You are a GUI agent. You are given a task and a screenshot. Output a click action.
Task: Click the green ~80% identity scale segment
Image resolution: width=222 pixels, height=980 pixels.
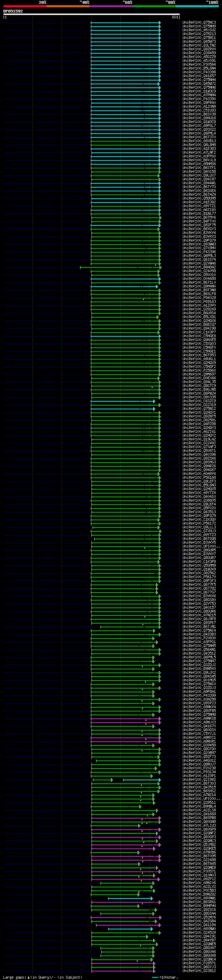(154, 6)
